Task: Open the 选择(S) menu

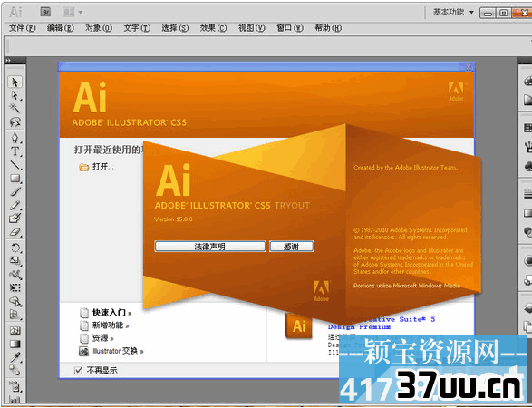Action: pos(175,28)
